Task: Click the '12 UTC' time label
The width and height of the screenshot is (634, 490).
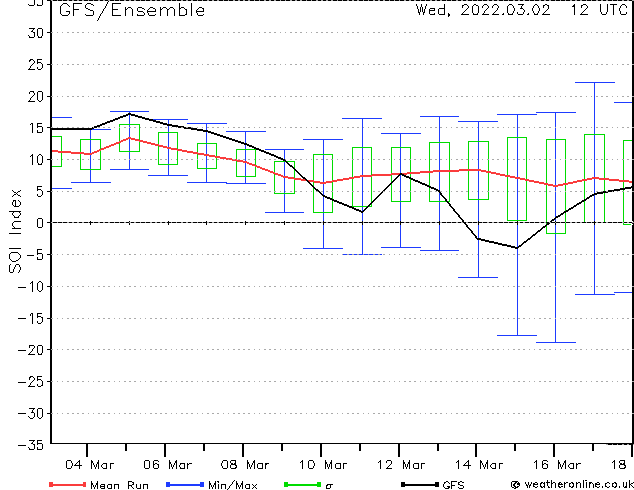Action: point(599,10)
